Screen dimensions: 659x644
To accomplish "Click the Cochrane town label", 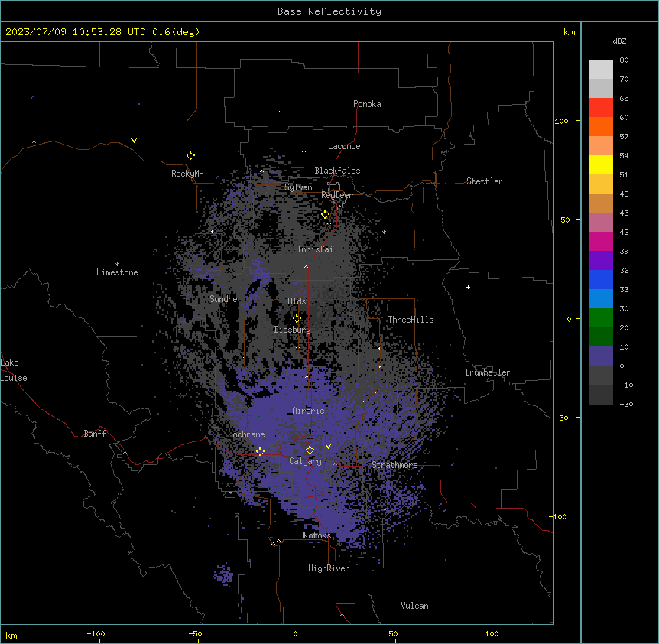I will (x=246, y=434).
